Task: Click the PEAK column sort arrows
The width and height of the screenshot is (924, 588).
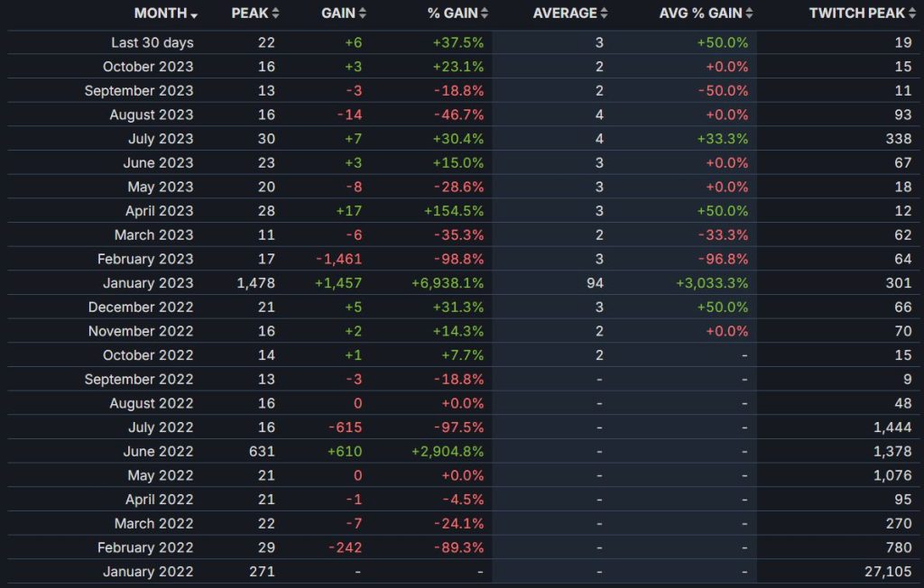Action: coord(275,14)
